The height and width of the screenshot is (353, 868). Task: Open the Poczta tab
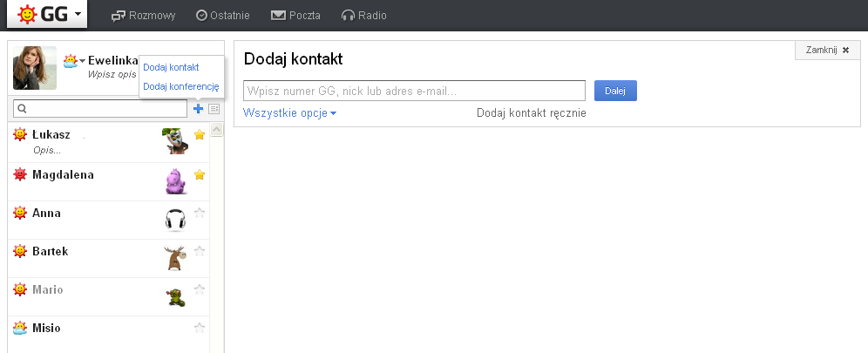pos(295,16)
